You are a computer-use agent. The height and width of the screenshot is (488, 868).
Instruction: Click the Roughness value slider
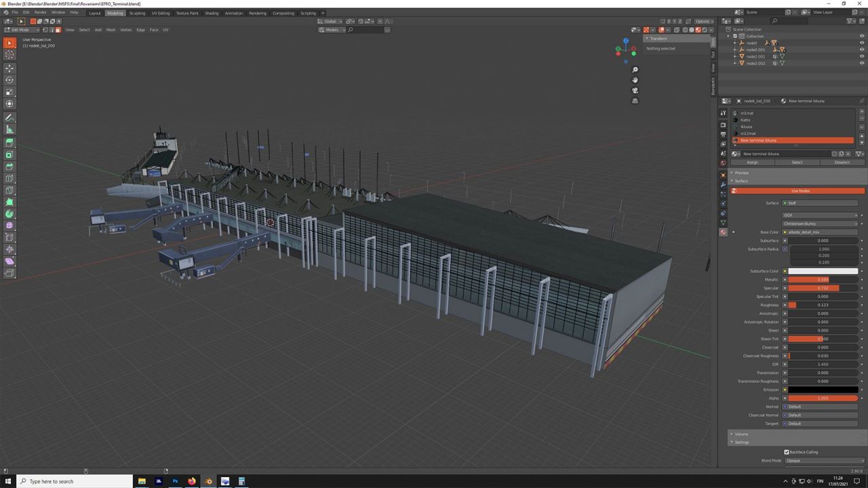click(x=823, y=305)
